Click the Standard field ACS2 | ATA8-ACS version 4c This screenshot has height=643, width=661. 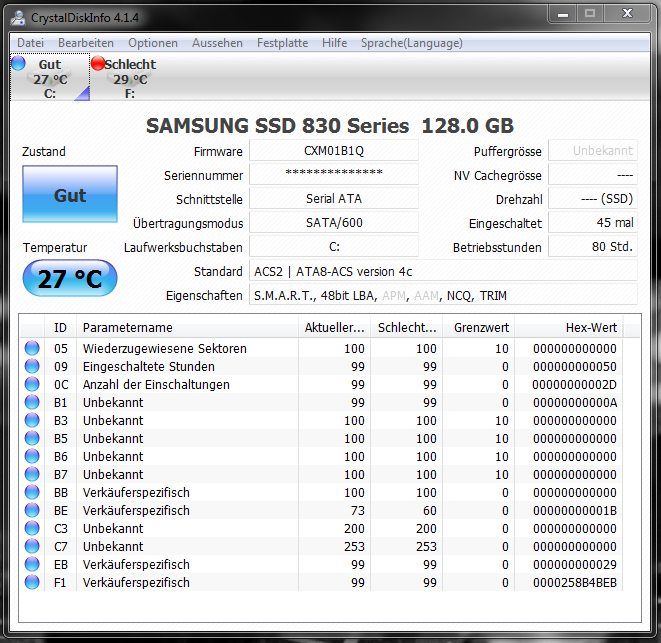pyautogui.click(x=443, y=271)
